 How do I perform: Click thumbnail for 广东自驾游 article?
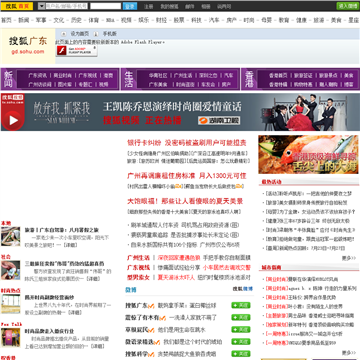click(x=11, y=236)
